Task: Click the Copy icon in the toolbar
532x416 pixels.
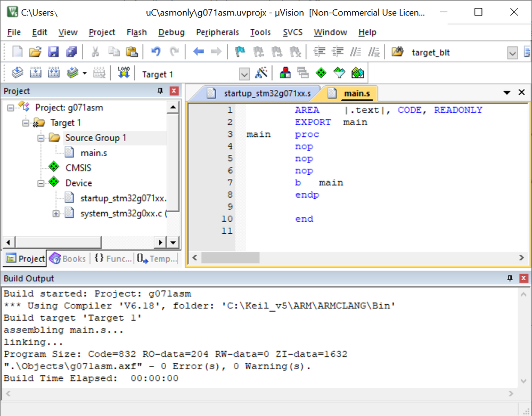Action: (114, 52)
